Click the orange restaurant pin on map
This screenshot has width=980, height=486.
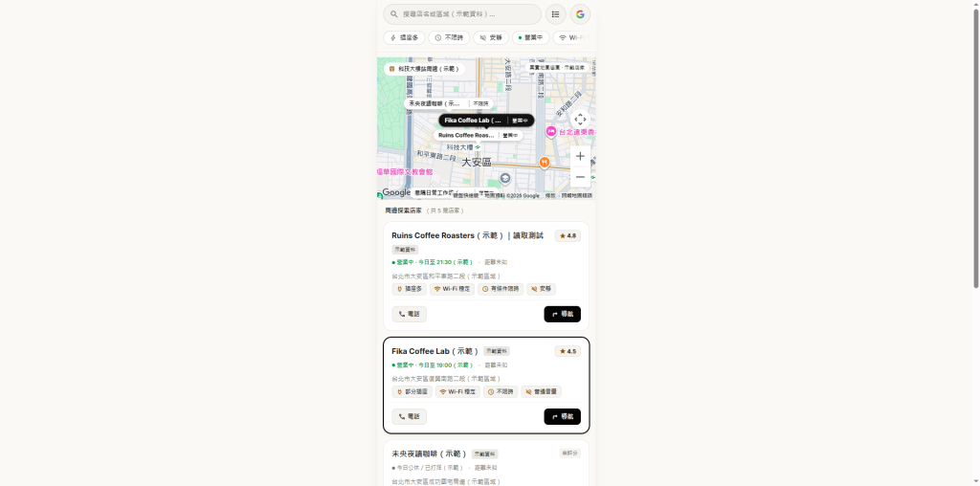tap(545, 163)
